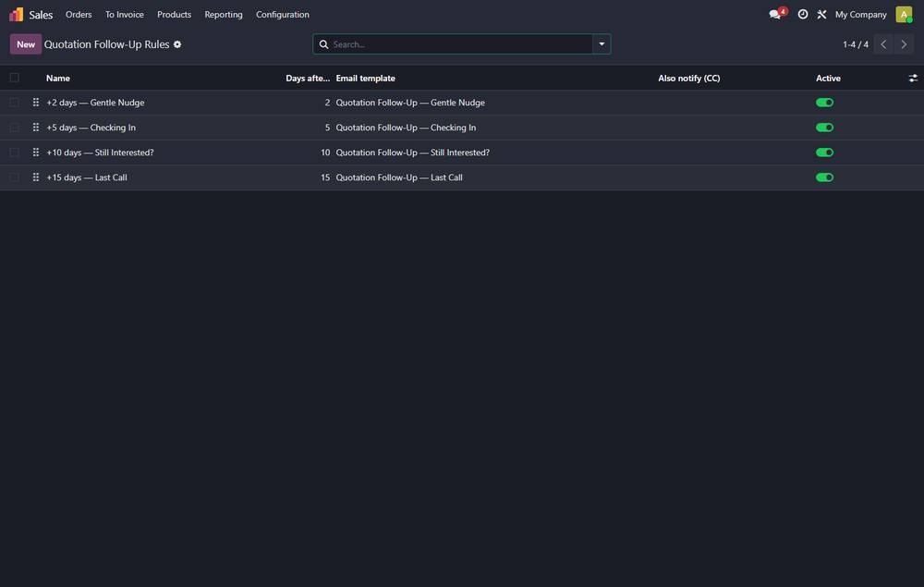
Task: Open the To Invoice menu
Action: [x=125, y=14]
